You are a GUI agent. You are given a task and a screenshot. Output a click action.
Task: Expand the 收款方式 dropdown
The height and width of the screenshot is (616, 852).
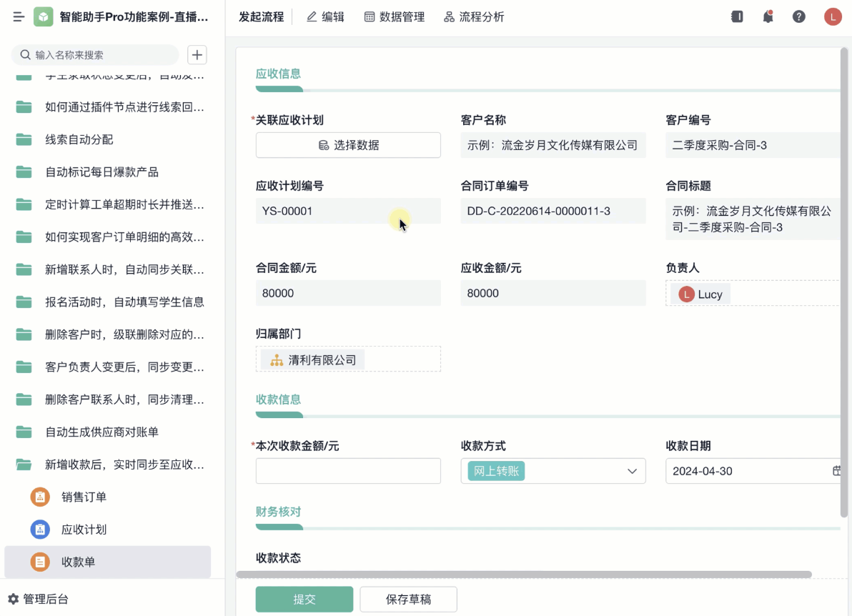coord(632,471)
